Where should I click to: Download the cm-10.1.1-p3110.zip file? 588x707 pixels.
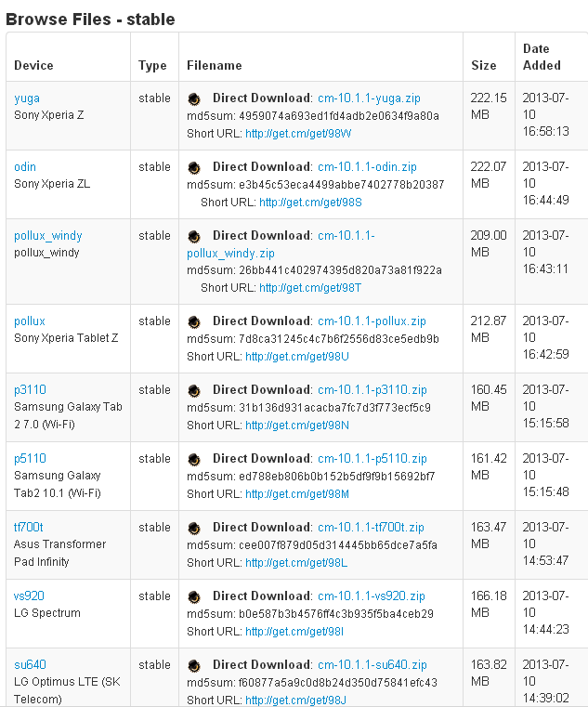point(372,390)
